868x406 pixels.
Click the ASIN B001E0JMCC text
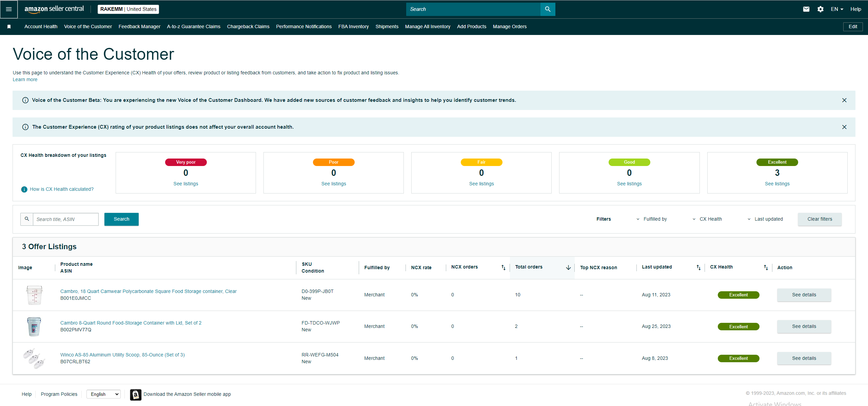[x=76, y=298]
